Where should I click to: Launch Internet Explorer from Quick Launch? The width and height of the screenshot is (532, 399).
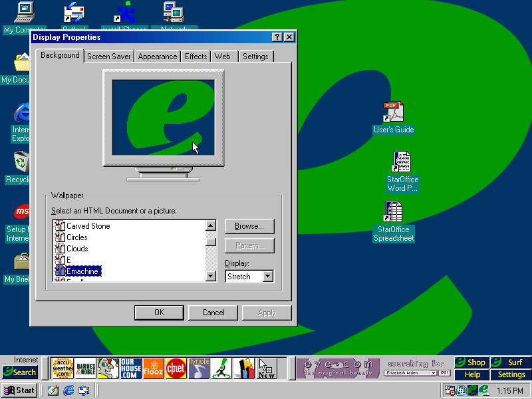point(68,390)
